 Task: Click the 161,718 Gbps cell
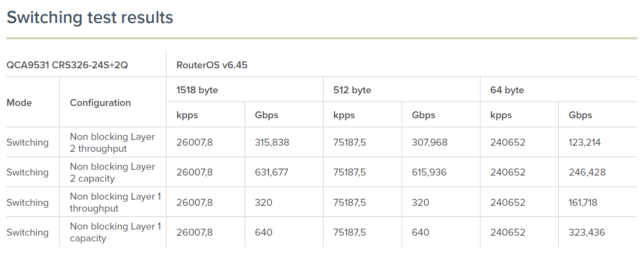[x=583, y=203]
